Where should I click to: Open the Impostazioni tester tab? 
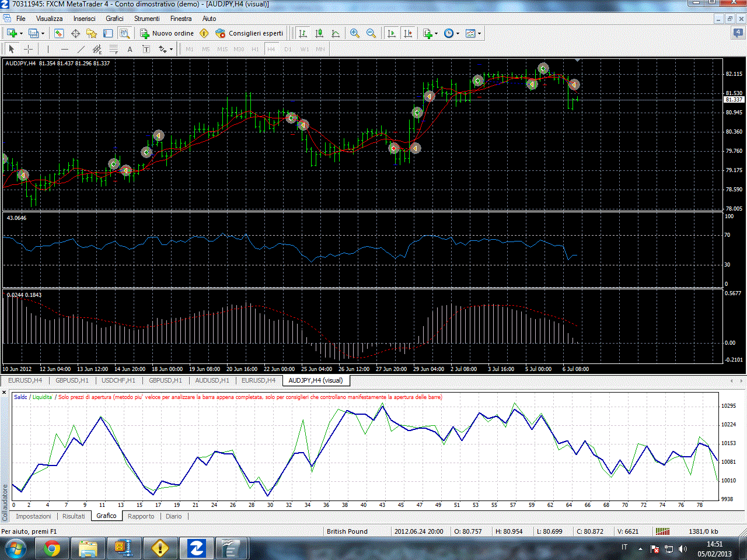[x=33, y=516]
